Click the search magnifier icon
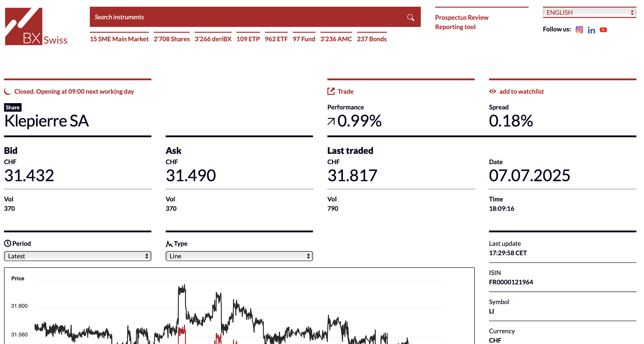644x344 pixels. 411,17
